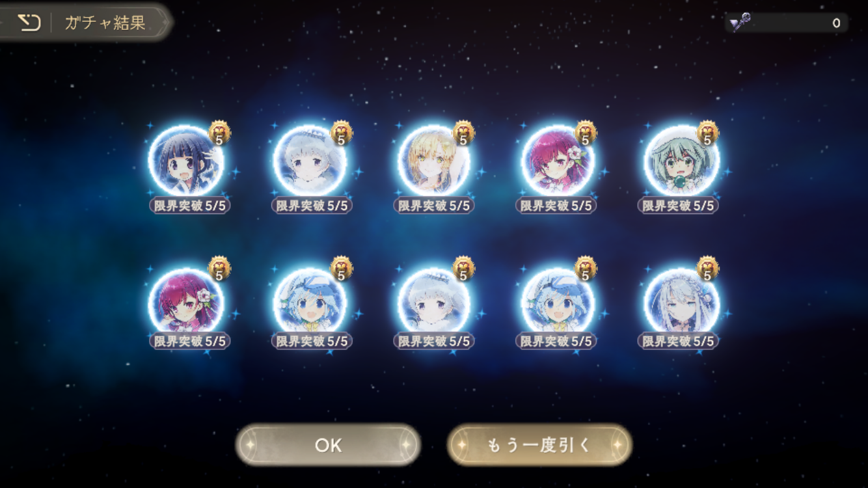This screenshot has height=488, width=868.
Task: Tap the red-haired character in top row
Action: coord(558,161)
